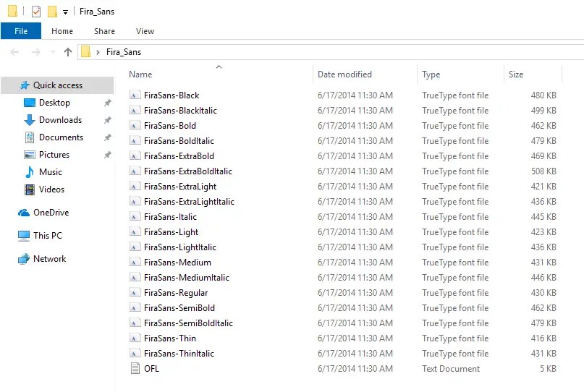Click the FiraSans-Italic font file icon
Viewport: 584px width, 392px height.
point(135,217)
